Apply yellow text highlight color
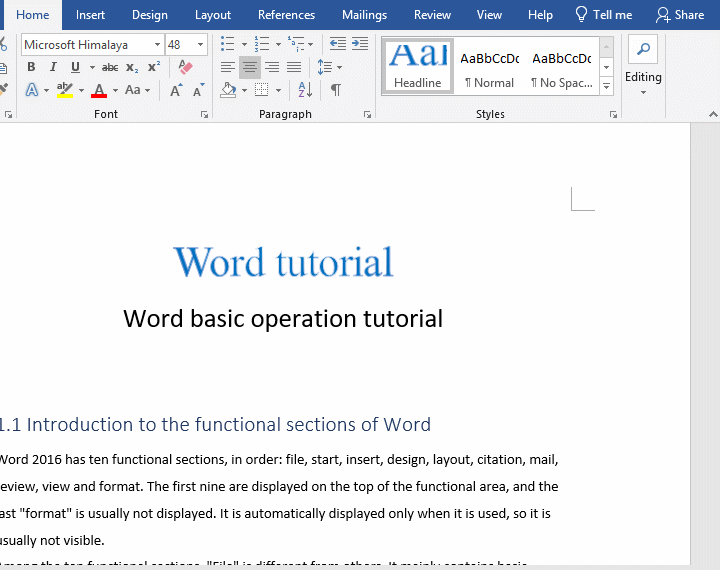The width and height of the screenshot is (720, 570). coord(65,90)
